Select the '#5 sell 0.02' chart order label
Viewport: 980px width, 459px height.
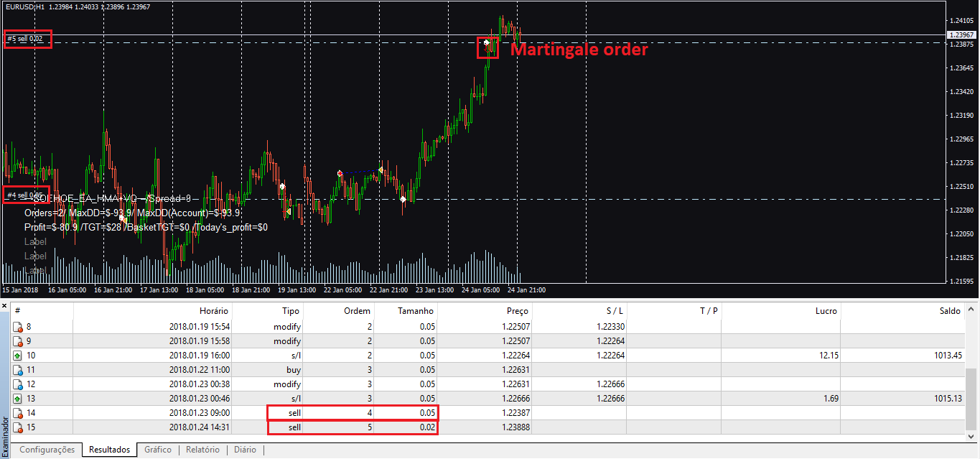point(26,38)
